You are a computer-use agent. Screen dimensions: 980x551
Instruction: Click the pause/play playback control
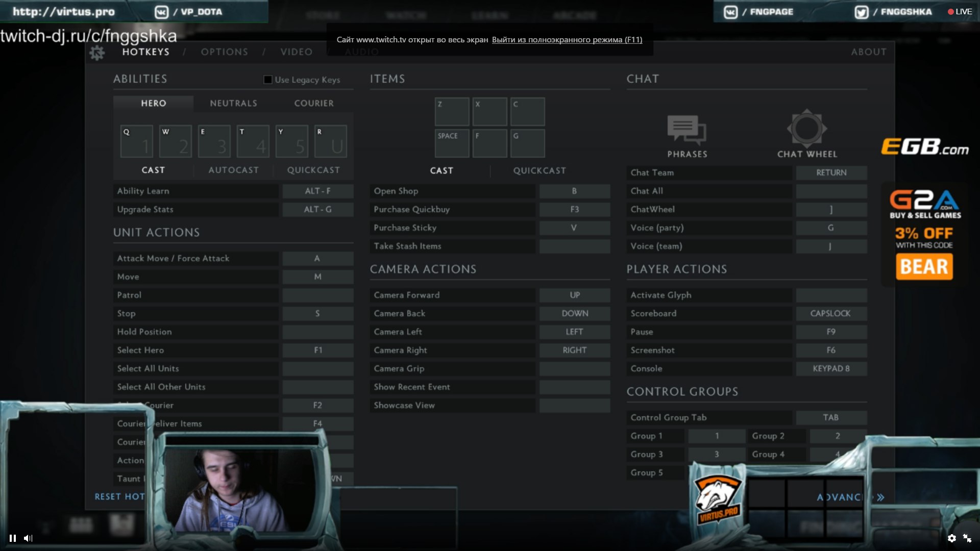12,538
